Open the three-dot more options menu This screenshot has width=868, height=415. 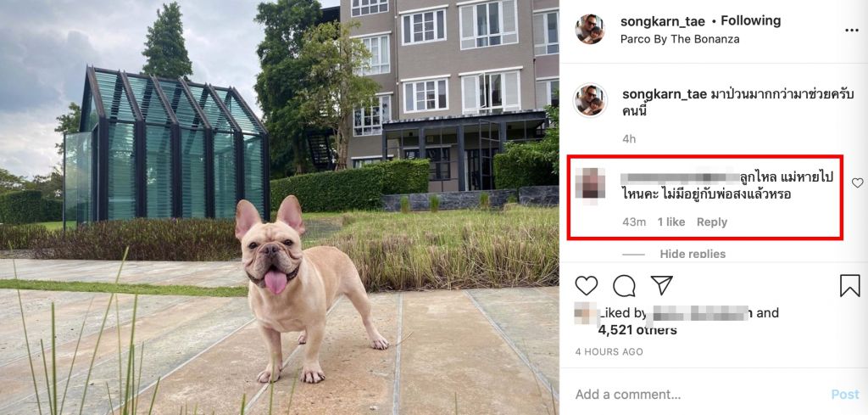click(852, 30)
